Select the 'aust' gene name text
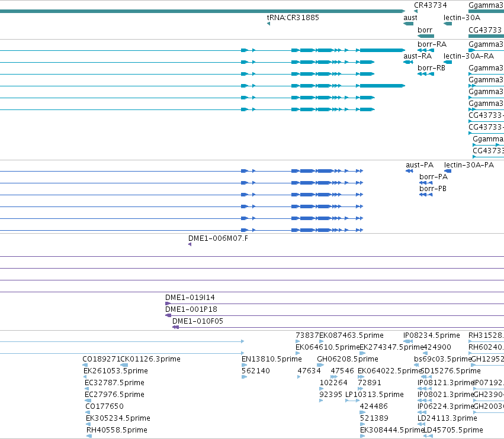Image resolution: width=504 pixels, height=439 pixels. (x=410, y=18)
